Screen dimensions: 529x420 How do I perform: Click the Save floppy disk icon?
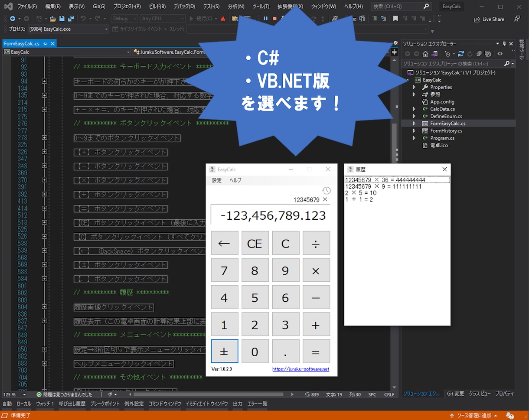click(x=62, y=19)
